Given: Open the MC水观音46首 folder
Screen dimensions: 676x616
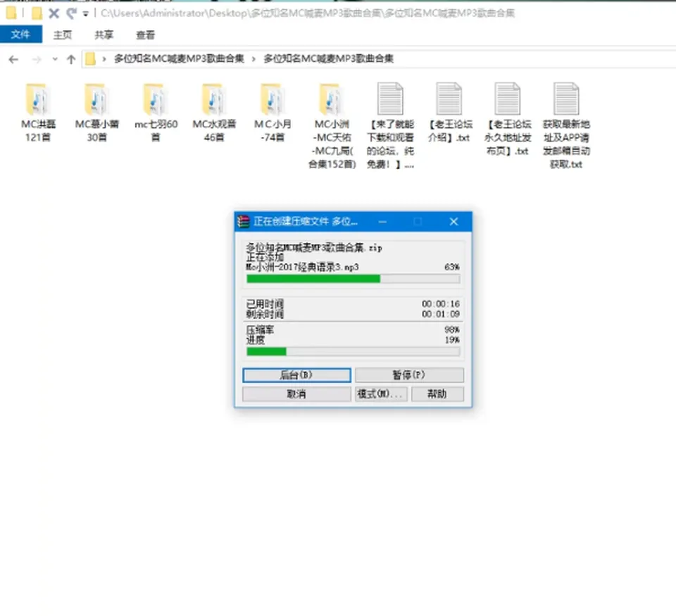Looking at the screenshot, I should click(214, 112).
